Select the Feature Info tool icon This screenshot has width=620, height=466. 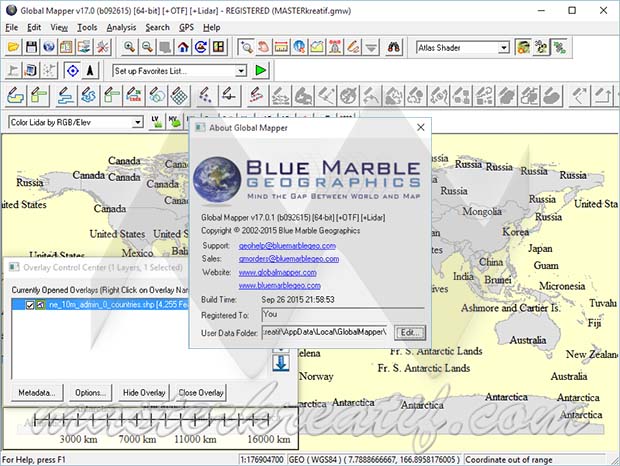click(x=299, y=47)
